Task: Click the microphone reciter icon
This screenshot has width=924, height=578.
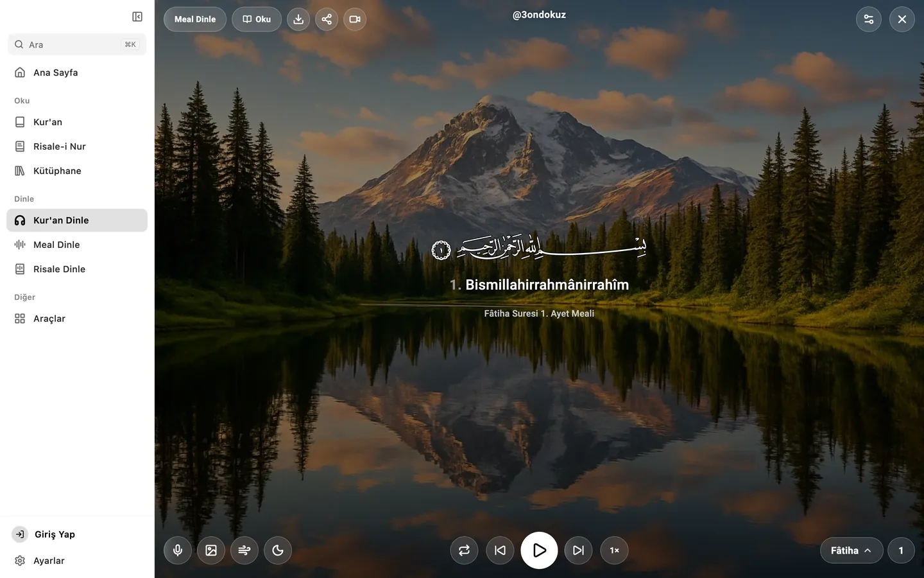Action: pyautogui.click(x=178, y=550)
